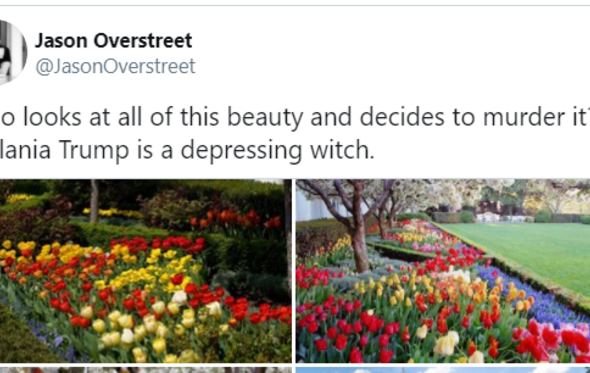
Task: Open Jason Overstreet's profile picture
Action: tap(13, 52)
